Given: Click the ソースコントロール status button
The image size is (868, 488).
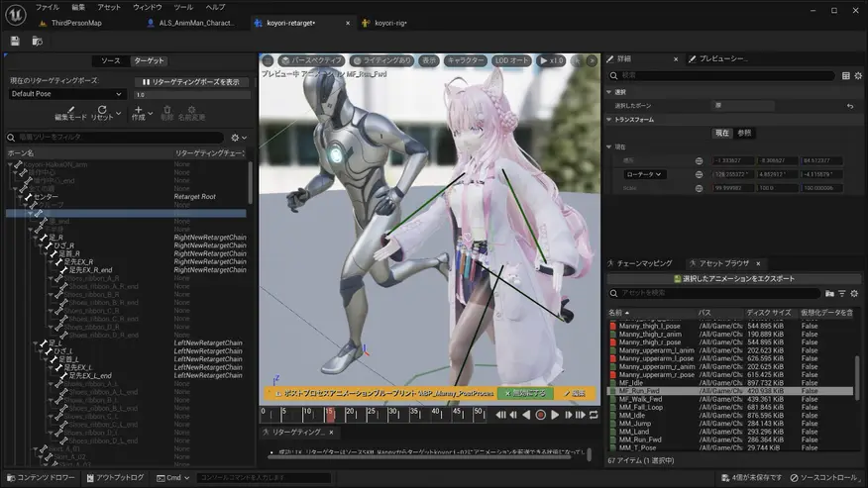Looking at the screenshot, I should tap(823, 477).
